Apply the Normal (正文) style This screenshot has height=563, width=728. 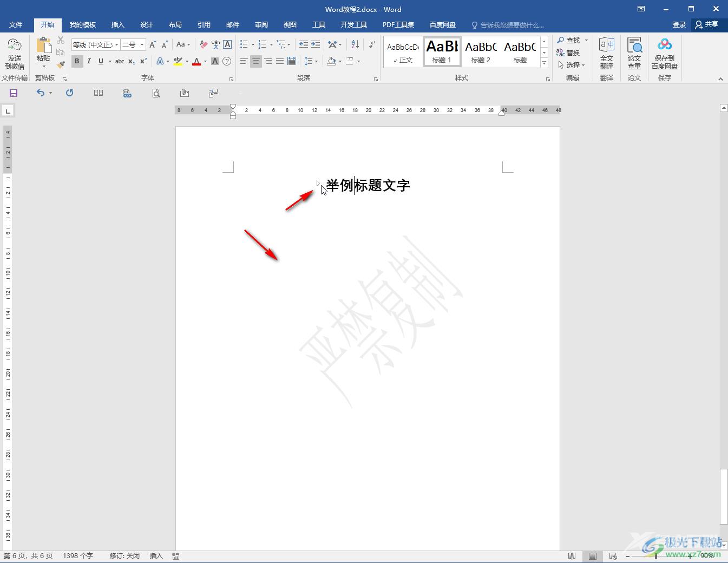click(403, 52)
